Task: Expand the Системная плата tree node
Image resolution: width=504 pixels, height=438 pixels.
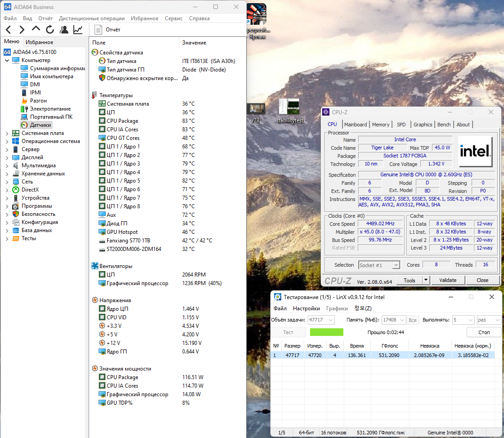Action: pos(7,133)
